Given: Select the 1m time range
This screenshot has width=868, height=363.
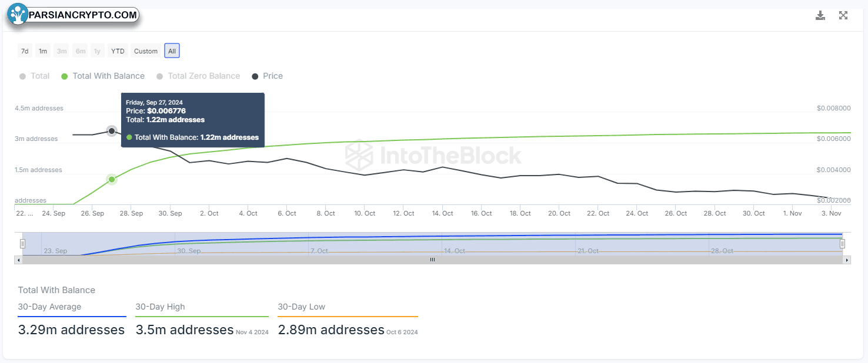Looking at the screenshot, I should click(43, 51).
